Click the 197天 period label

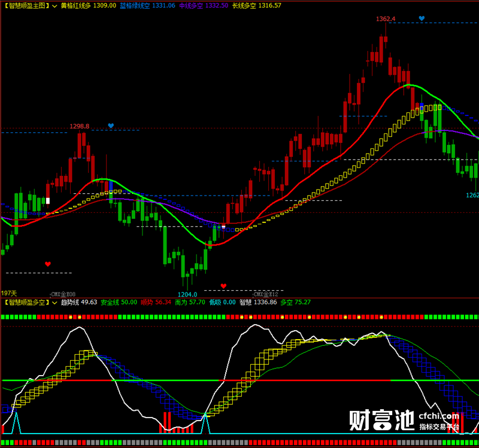(8, 294)
